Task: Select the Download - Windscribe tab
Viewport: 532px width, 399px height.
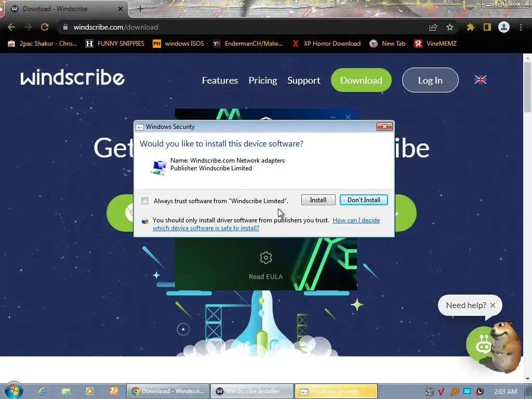Action: click(x=64, y=9)
